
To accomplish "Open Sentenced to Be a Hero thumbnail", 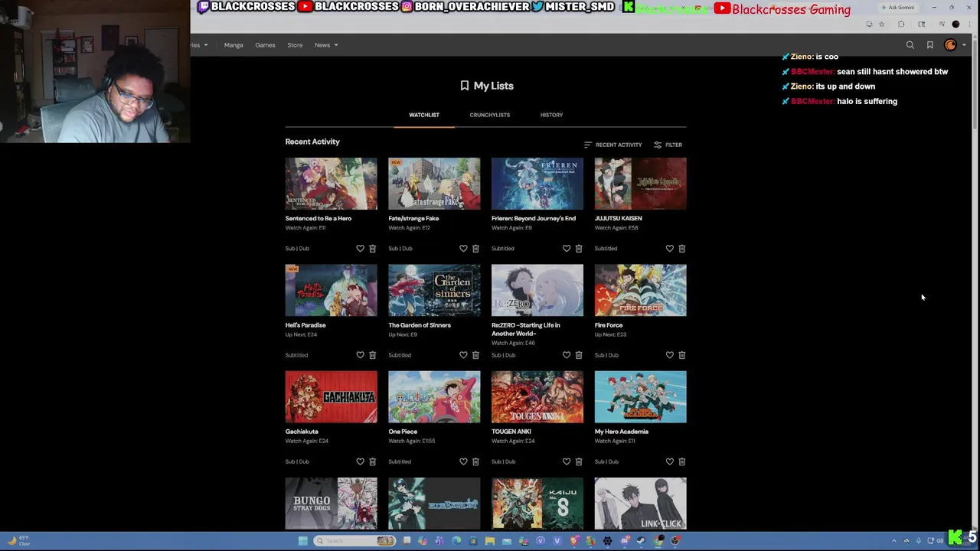I will tap(332, 184).
